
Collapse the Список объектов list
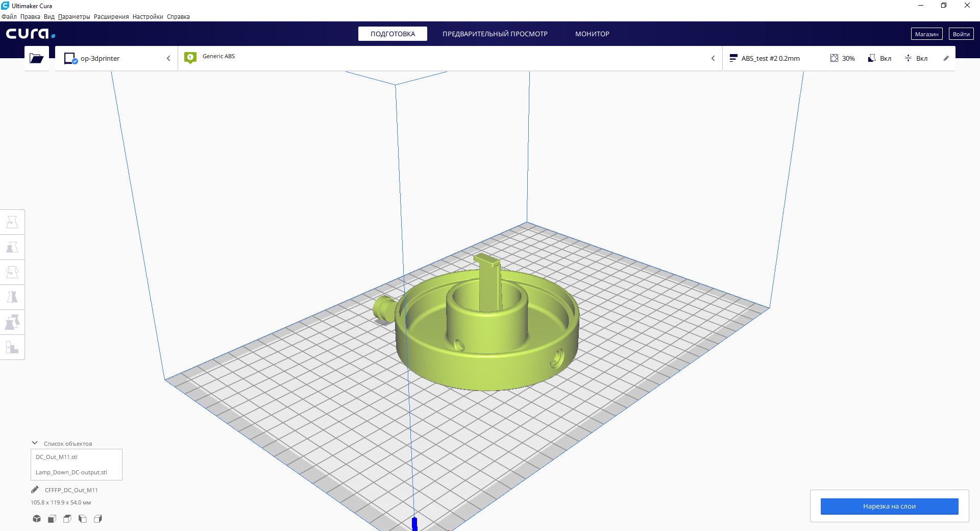[35, 443]
